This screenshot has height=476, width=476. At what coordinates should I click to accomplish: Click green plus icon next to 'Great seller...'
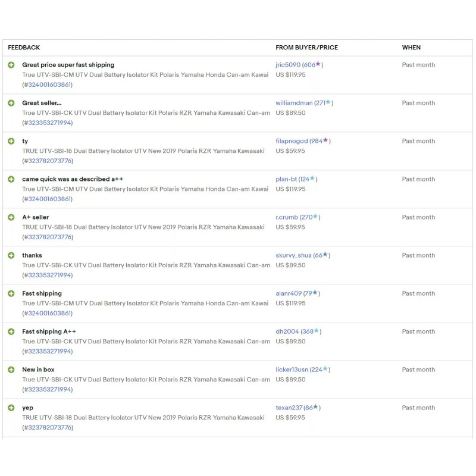click(x=11, y=103)
